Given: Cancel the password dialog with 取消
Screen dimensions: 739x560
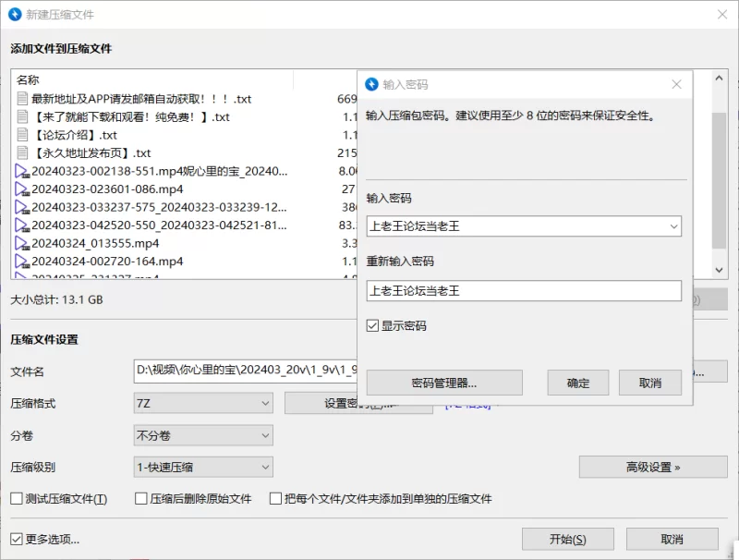Looking at the screenshot, I should point(650,383).
